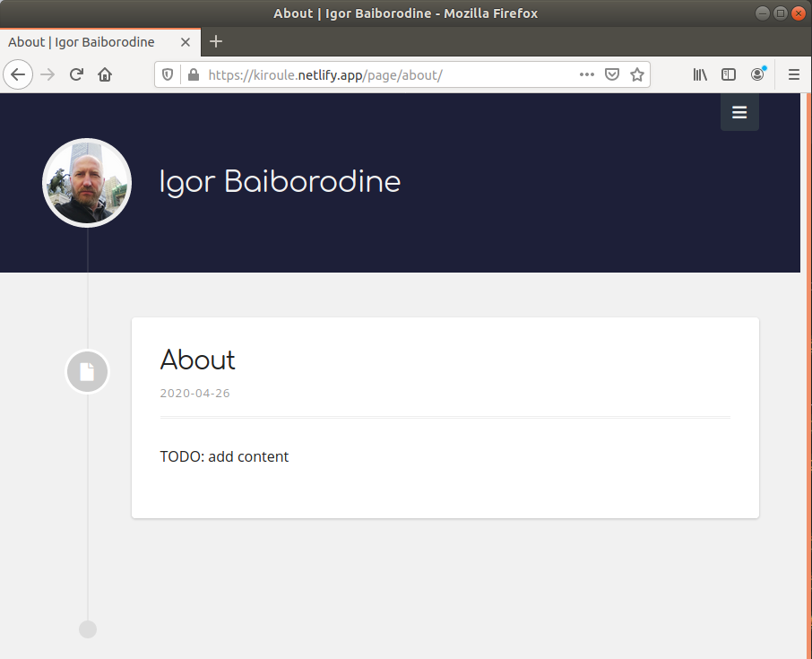Screen dimensions: 812x659
Task: Expand the site navigation menu button
Action: [739, 112]
